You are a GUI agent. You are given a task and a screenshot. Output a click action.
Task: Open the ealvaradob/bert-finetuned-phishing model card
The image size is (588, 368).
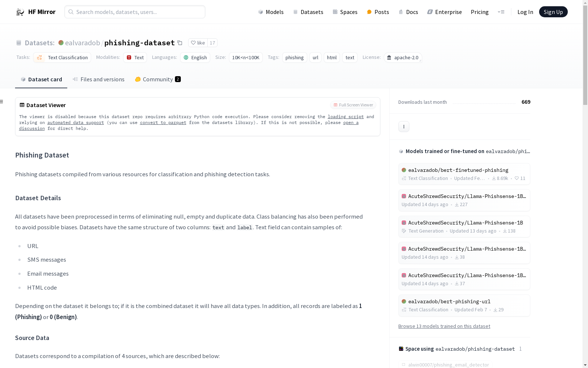point(464,174)
